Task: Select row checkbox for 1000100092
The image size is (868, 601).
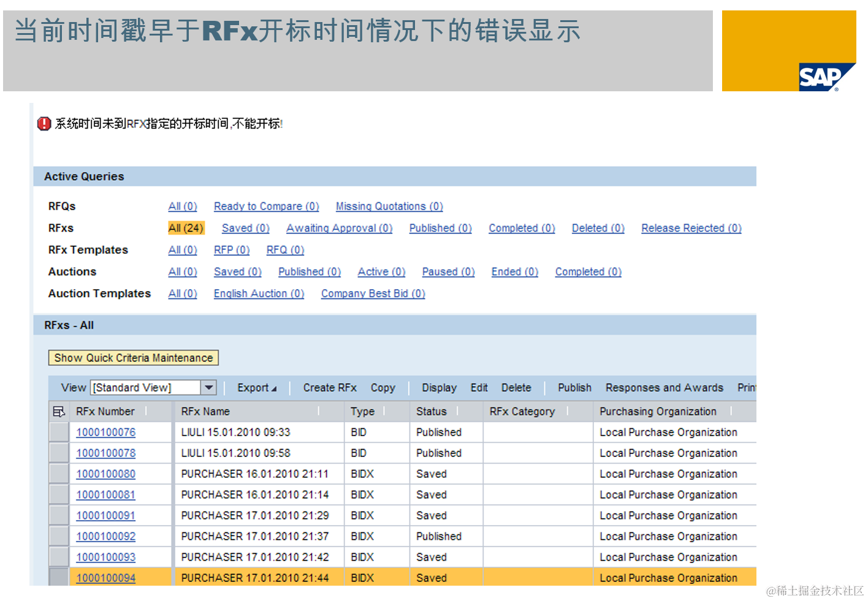Action: click(x=59, y=537)
